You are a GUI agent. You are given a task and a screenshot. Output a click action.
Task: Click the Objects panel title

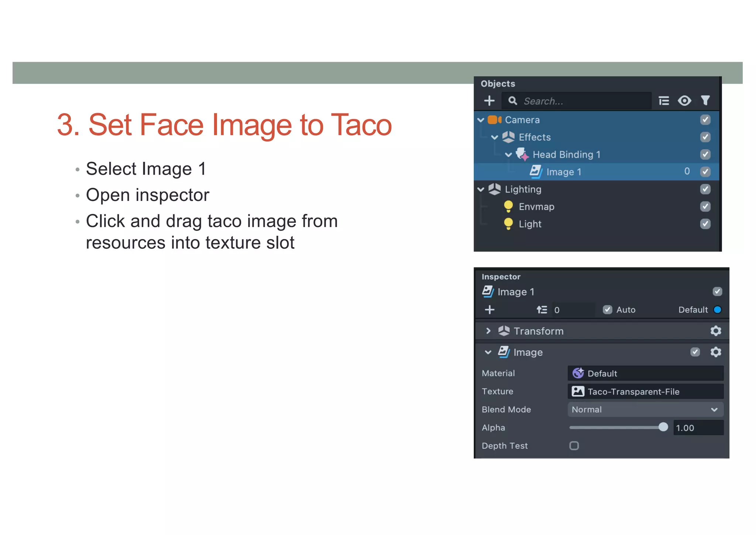tap(498, 84)
